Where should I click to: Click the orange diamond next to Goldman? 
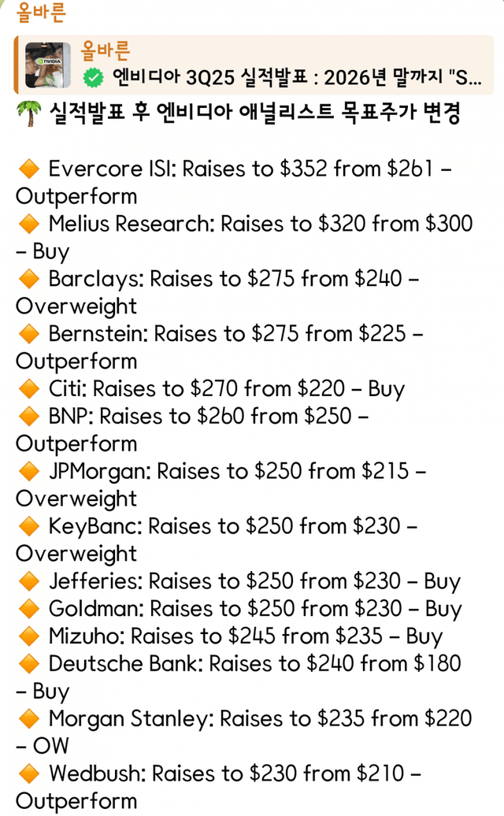tap(28, 609)
